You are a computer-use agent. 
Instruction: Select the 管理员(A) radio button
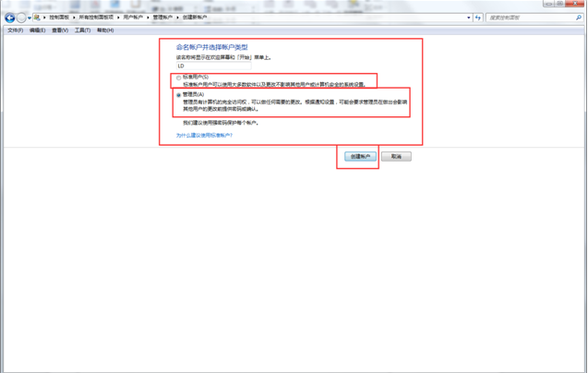click(x=179, y=95)
